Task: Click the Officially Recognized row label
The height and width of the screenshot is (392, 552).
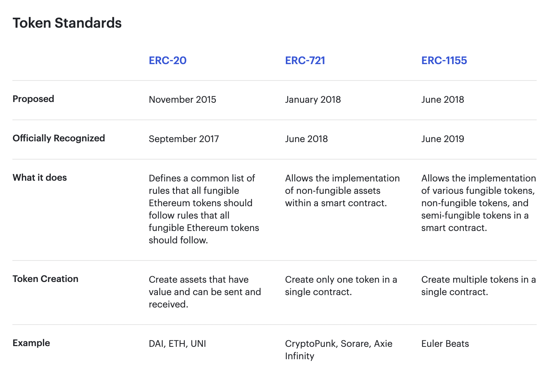Action: click(x=59, y=138)
